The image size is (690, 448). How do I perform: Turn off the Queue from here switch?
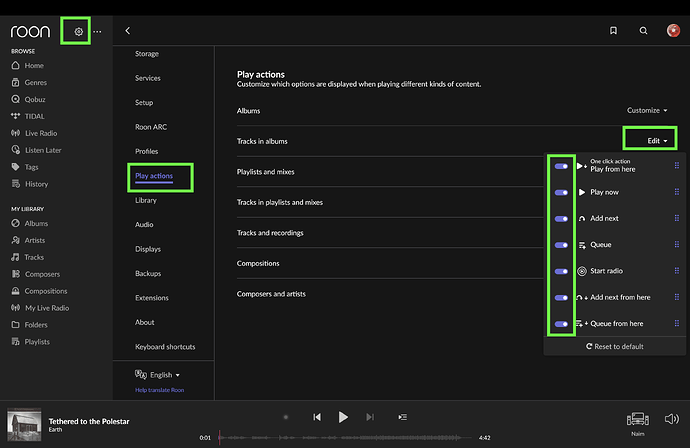point(561,324)
